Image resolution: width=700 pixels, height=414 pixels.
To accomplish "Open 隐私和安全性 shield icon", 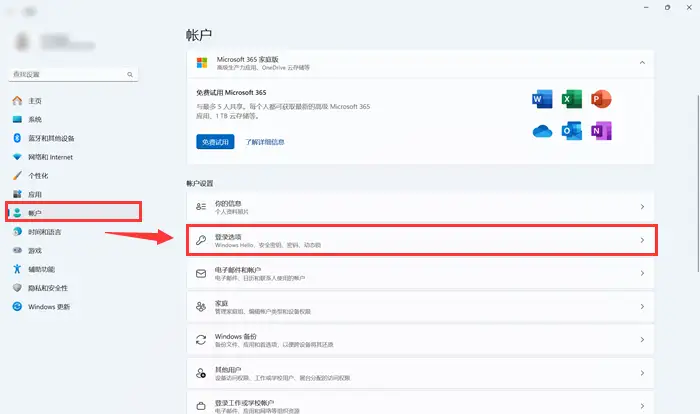I will (x=17, y=288).
